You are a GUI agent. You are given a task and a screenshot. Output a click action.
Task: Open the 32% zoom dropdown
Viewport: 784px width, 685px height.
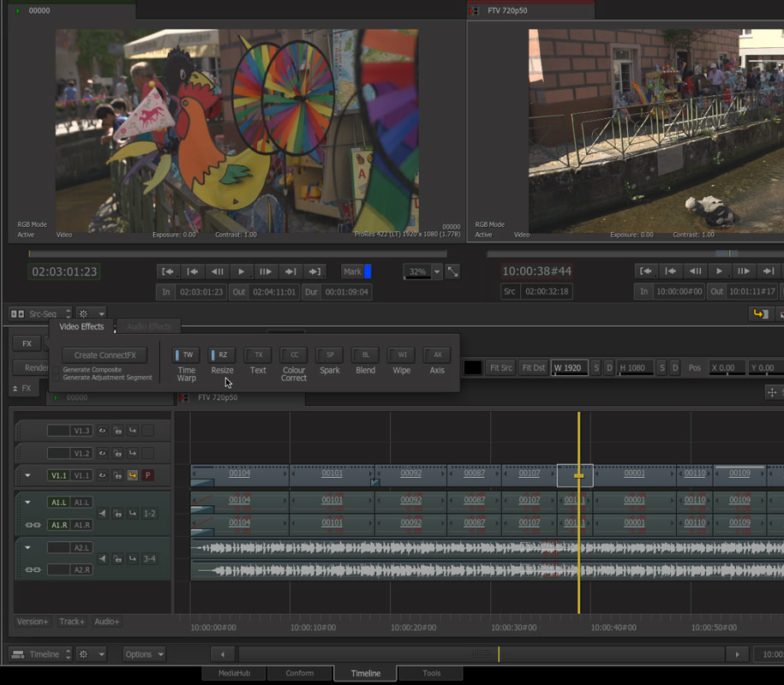pyautogui.click(x=436, y=271)
